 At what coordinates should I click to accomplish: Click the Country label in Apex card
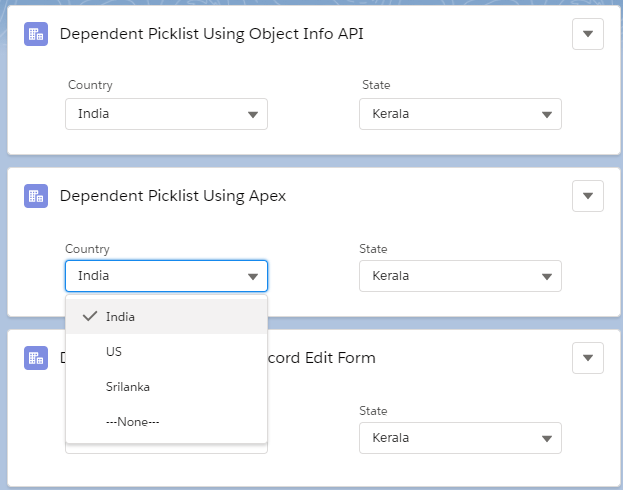[88, 249]
